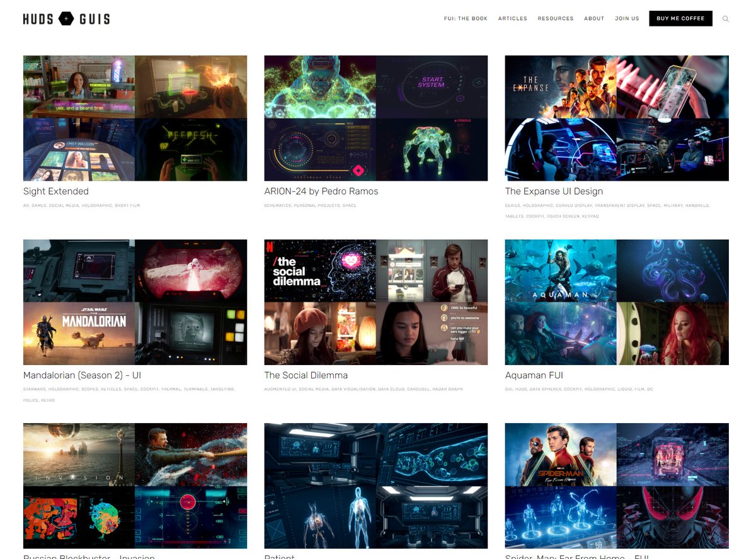Open The Expanse thumbnail collage
Viewport: 756px width, 559px height.
[x=617, y=118]
